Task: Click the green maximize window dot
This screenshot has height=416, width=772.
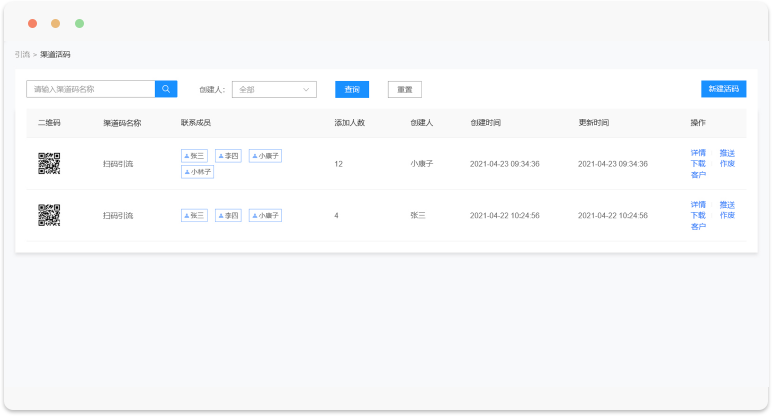Action: point(80,23)
